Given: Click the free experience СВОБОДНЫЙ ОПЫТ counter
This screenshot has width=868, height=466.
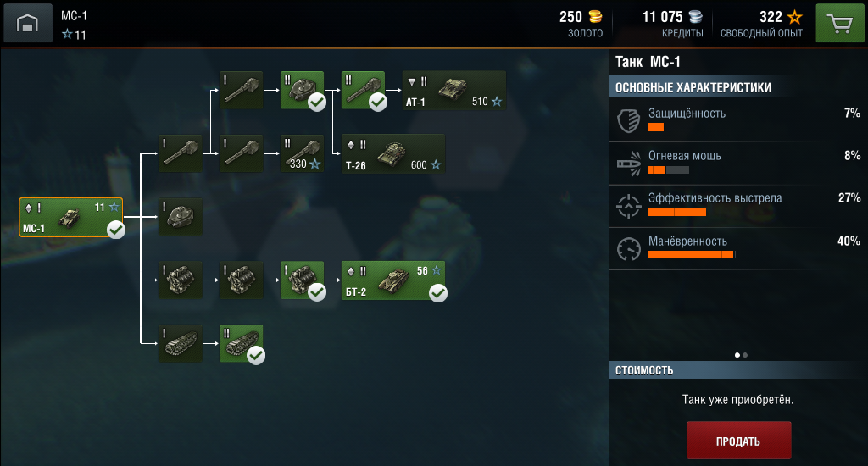Looking at the screenshot, I should pos(761,24).
